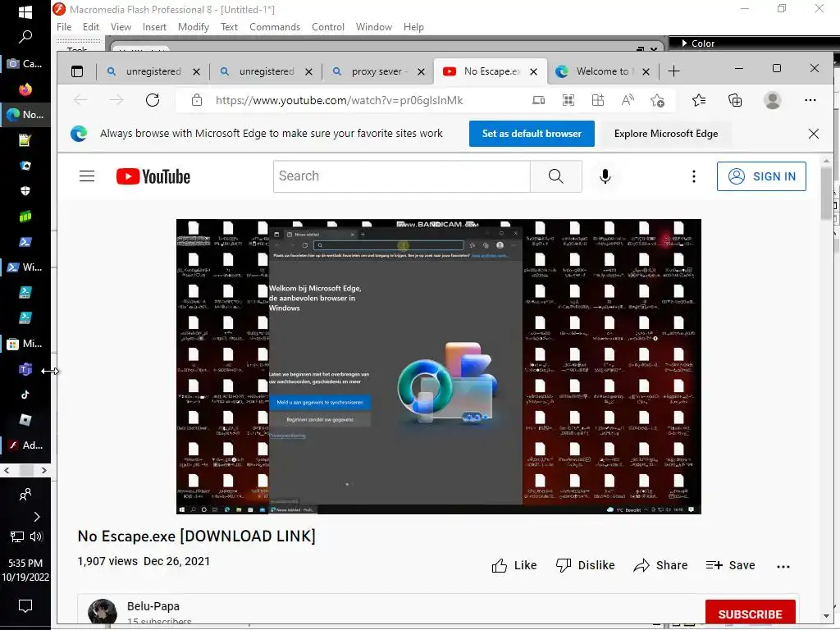
Task: Open TikTok app from taskbar
Action: (x=25, y=395)
